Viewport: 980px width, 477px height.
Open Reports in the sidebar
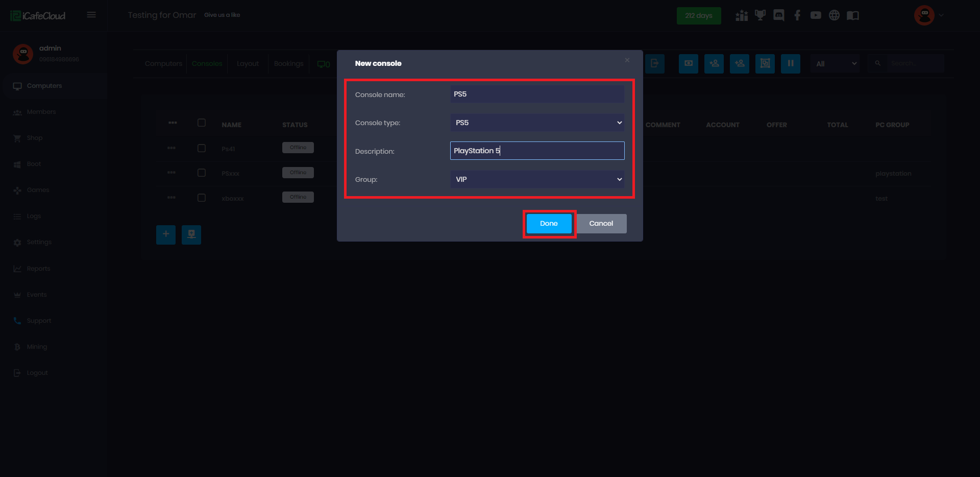[38, 269]
